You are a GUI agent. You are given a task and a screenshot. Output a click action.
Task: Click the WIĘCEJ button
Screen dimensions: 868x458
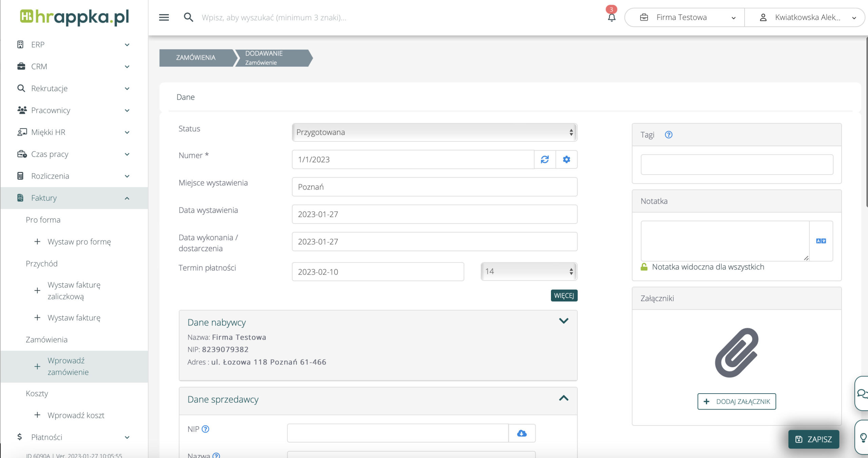(x=564, y=295)
